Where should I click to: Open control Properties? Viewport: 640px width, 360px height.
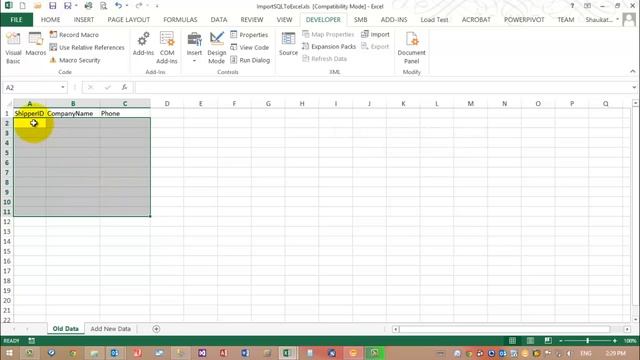[x=249, y=35]
